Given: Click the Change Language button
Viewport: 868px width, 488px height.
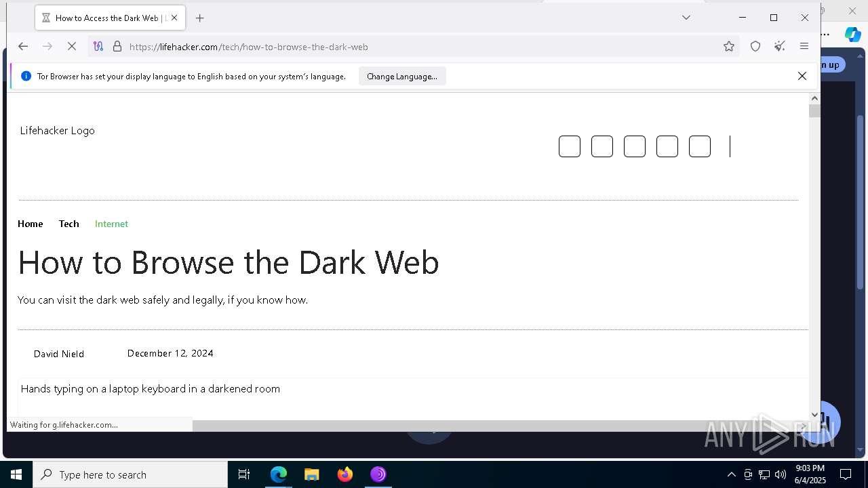Looking at the screenshot, I should [402, 77].
